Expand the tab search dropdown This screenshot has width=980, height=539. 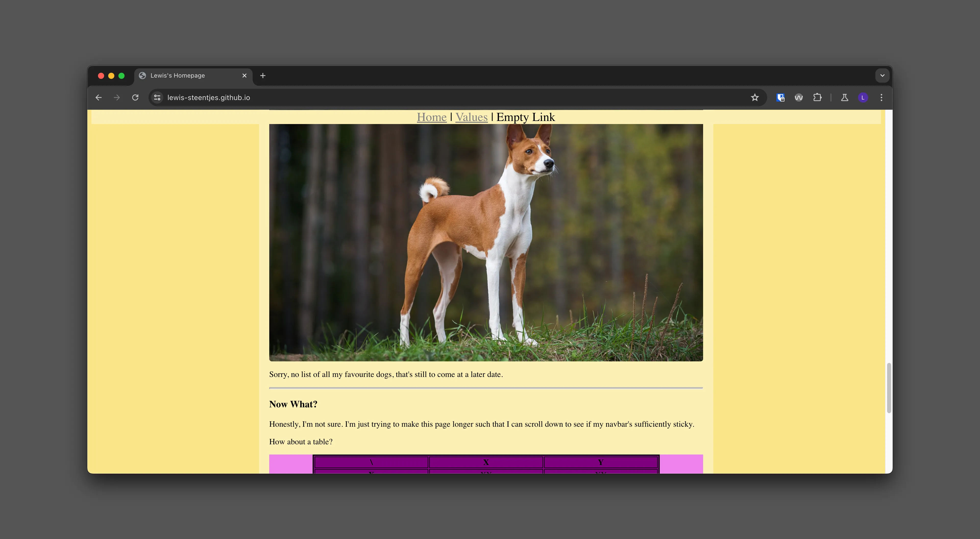click(x=882, y=75)
